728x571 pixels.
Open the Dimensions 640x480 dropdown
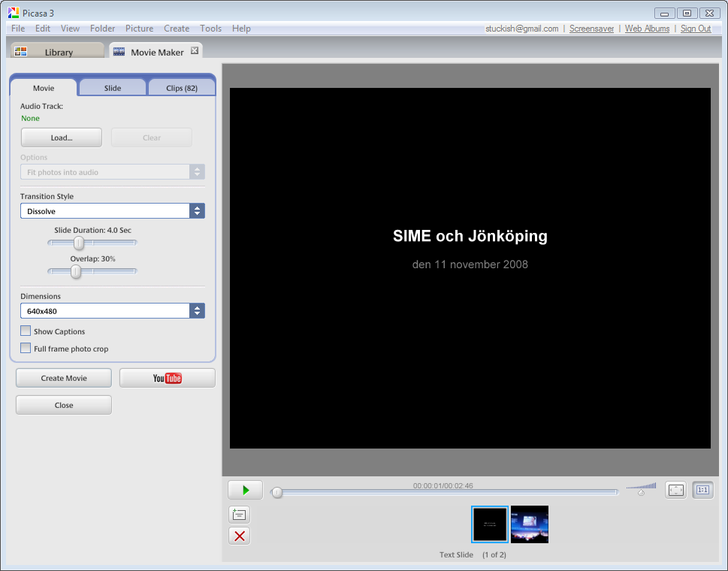point(113,310)
